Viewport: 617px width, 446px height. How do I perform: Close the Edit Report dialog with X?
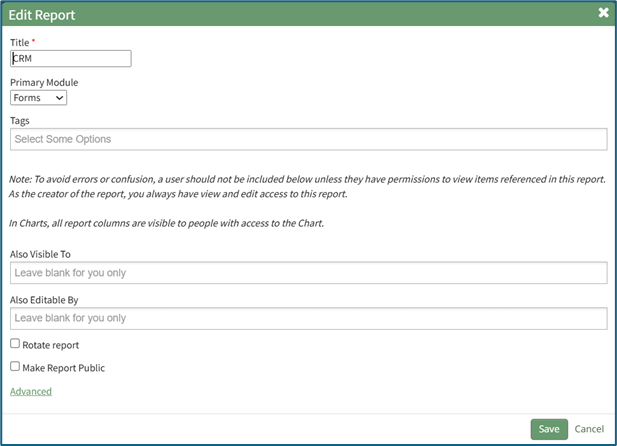pyautogui.click(x=603, y=13)
